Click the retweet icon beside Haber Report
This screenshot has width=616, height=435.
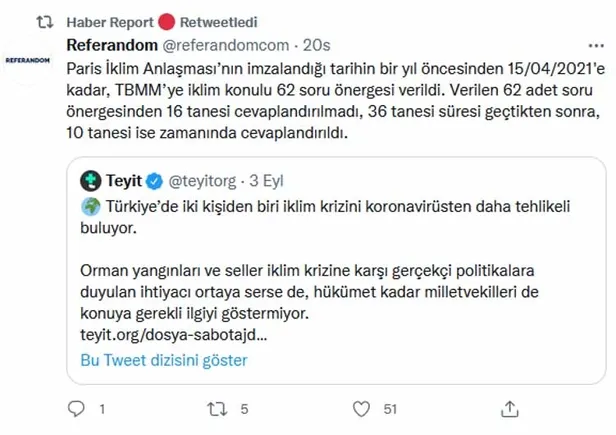[33, 20]
